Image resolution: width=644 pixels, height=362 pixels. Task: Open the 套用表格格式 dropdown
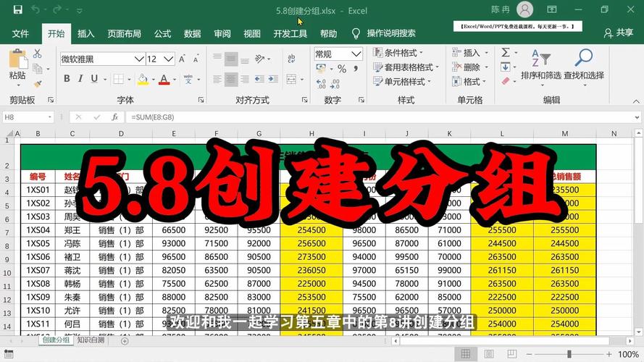click(x=406, y=67)
